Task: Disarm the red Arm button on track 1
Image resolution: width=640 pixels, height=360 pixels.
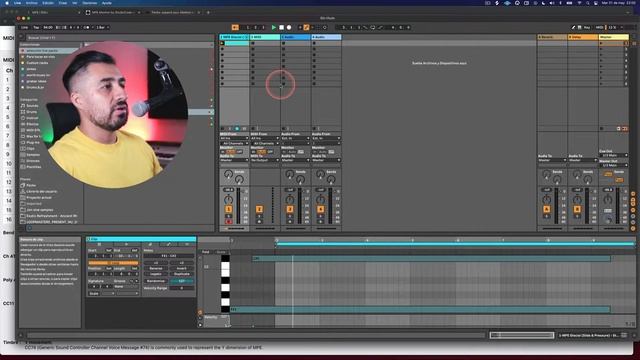Action: (x=229, y=222)
